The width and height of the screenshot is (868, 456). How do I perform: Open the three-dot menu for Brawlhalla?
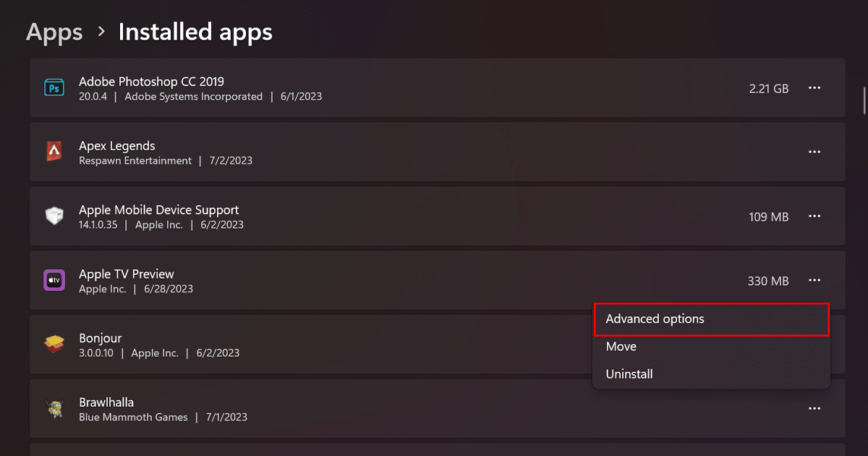(x=814, y=409)
